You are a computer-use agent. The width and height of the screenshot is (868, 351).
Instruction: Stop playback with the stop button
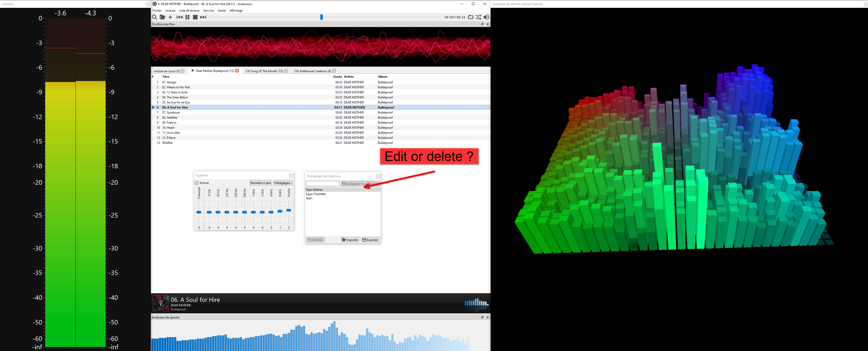[195, 17]
